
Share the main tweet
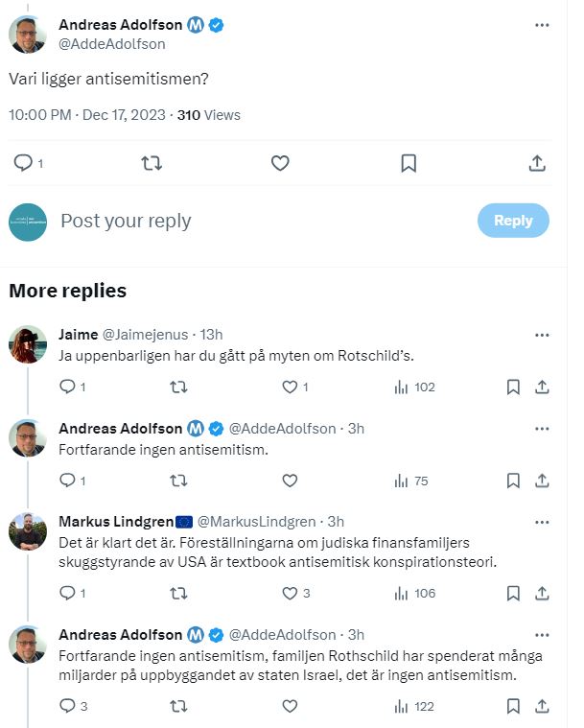click(537, 163)
